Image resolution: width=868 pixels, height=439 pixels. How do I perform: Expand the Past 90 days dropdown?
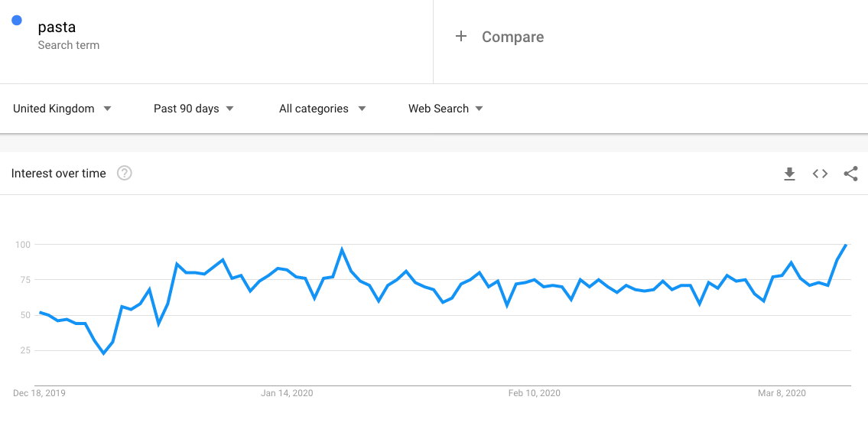[x=193, y=109]
